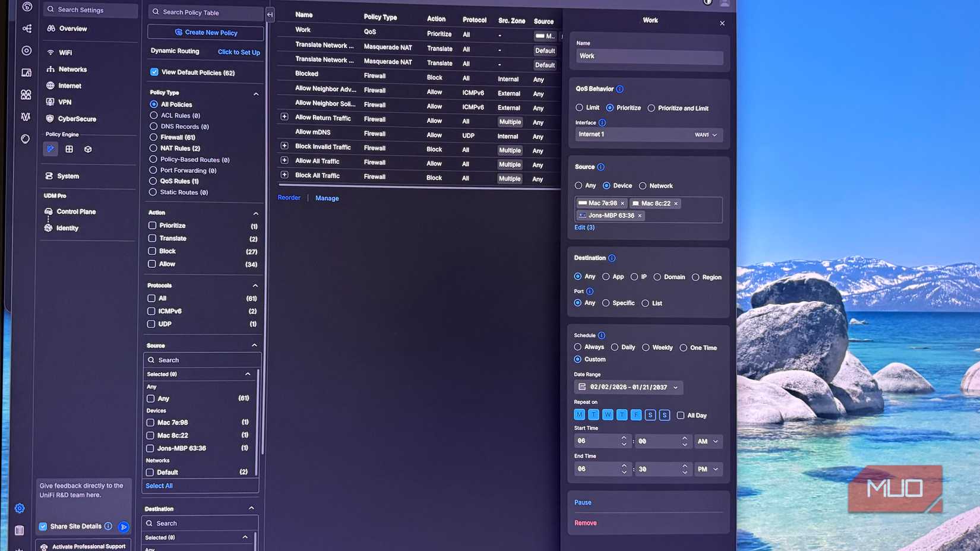Remove Mac 7e:98 from source devices
This screenshot has height=551, width=980.
[x=622, y=203]
